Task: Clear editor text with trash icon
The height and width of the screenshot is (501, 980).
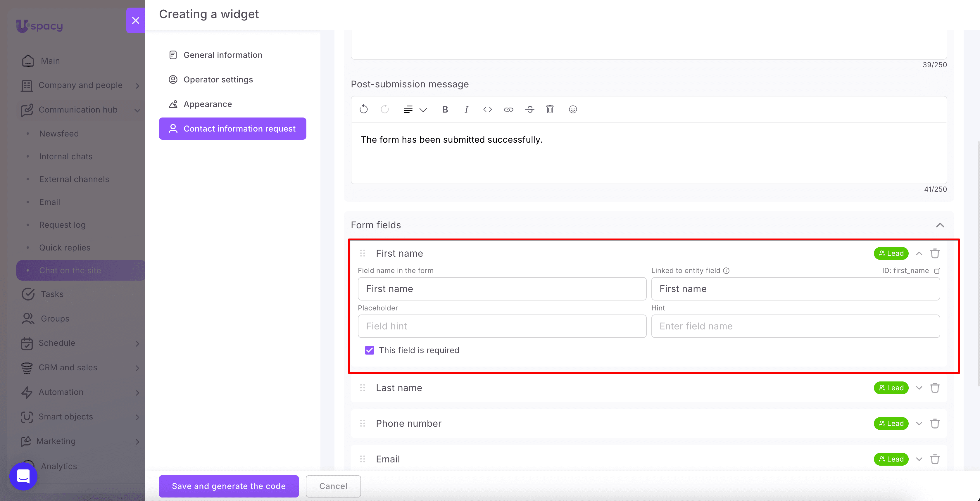Action: coord(550,110)
